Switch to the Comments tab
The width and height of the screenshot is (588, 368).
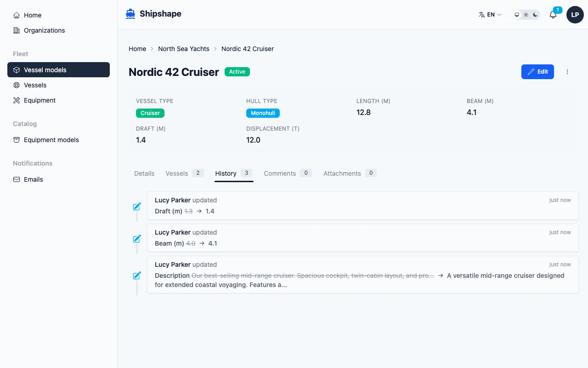pos(280,173)
